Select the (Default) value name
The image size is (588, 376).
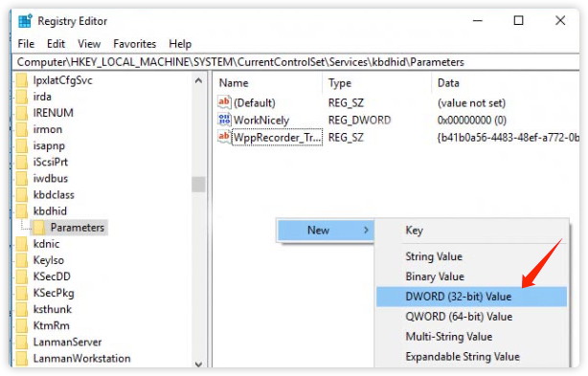[254, 102]
